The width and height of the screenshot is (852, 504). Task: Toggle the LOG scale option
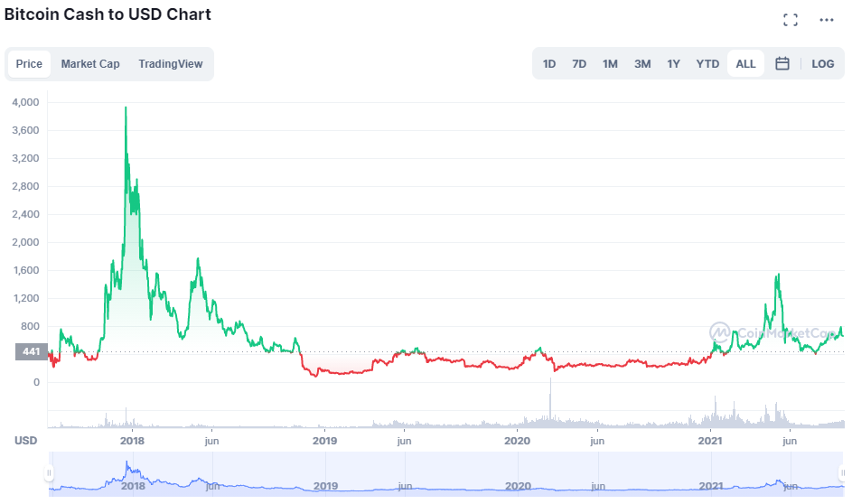pos(823,64)
